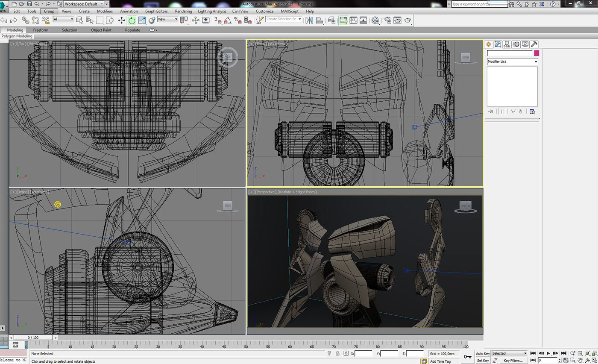Pin the modifier stack

(x=490, y=112)
